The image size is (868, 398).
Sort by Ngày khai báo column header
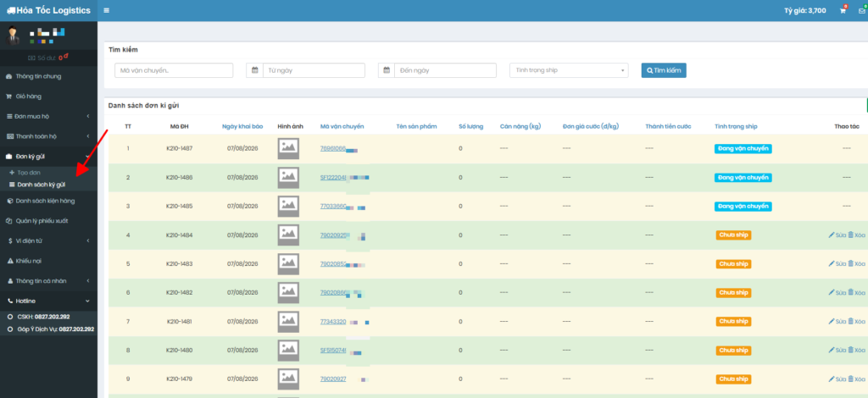tap(242, 126)
